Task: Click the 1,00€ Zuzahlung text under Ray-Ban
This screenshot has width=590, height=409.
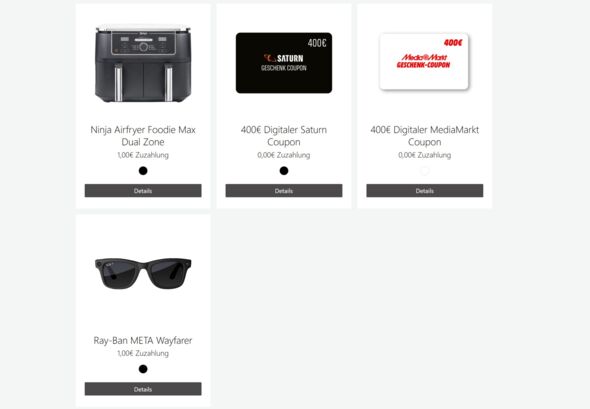Action: click(x=143, y=353)
